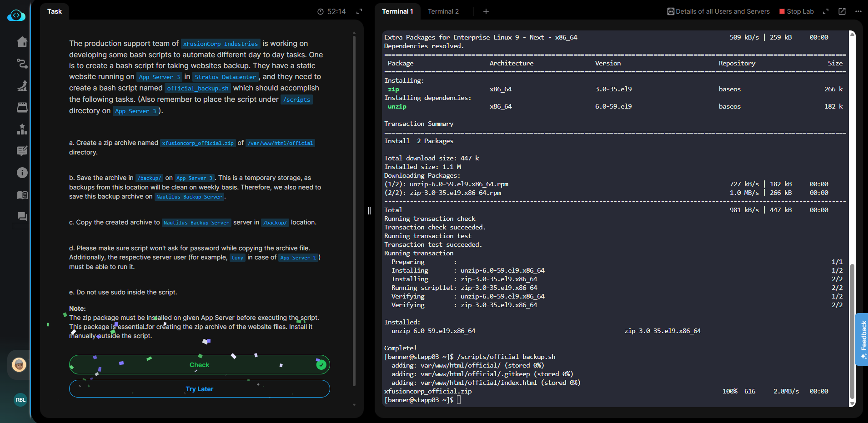
Task: Open the book documentation icon
Action: point(22,195)
